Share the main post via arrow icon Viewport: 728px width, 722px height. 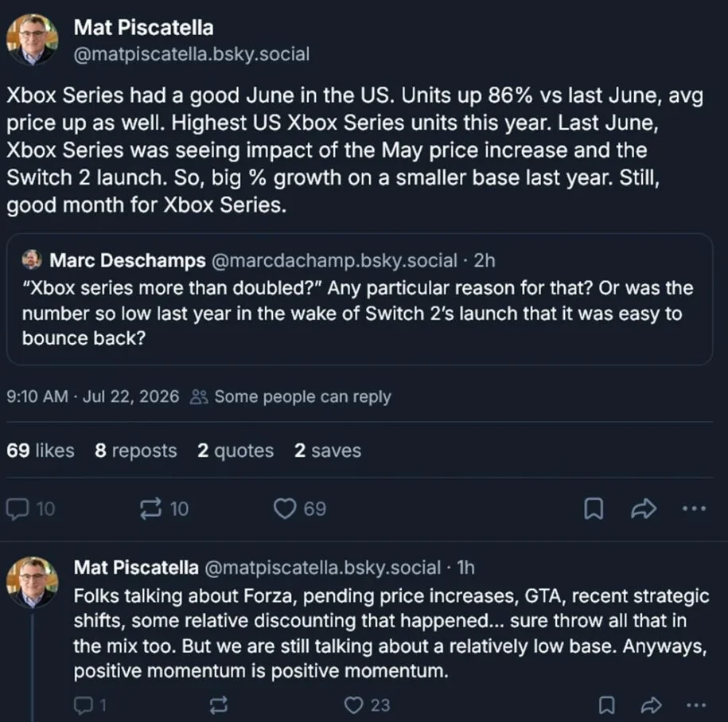pos(644,509)
